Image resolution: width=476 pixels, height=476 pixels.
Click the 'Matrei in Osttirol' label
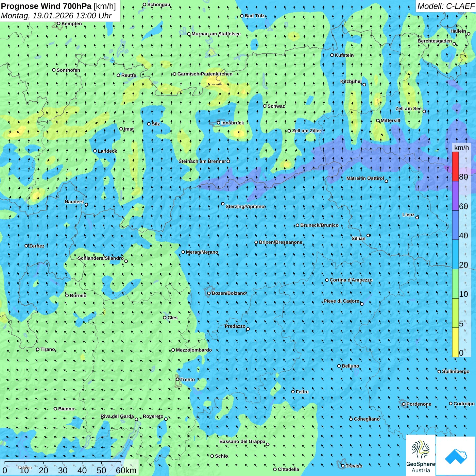click(x=365, y=178)
